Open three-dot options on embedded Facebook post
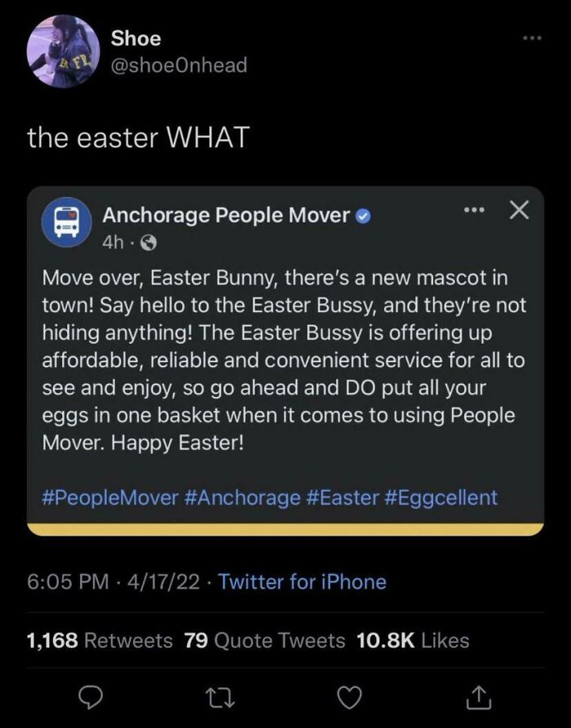This screenshot has width=571, height=728. (473, 210)
